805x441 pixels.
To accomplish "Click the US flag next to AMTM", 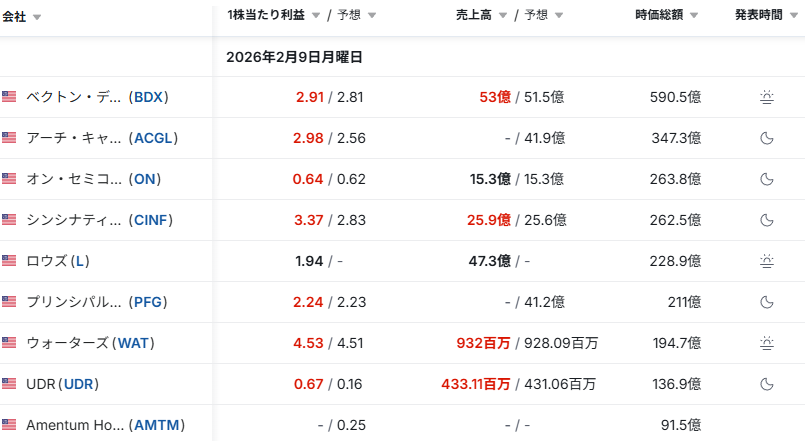I will (x=9, y=425).
